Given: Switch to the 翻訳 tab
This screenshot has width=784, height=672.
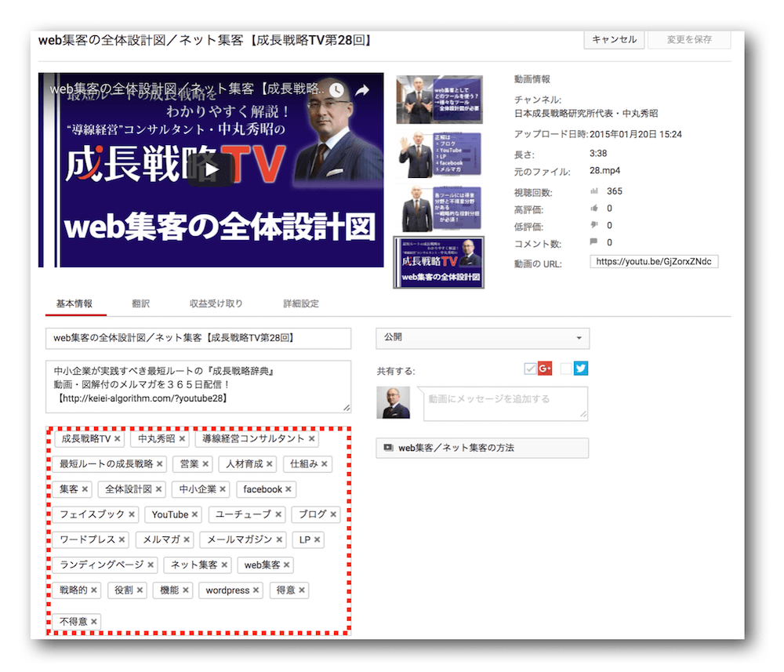Looking at the screenshot, I should (140, 303).
